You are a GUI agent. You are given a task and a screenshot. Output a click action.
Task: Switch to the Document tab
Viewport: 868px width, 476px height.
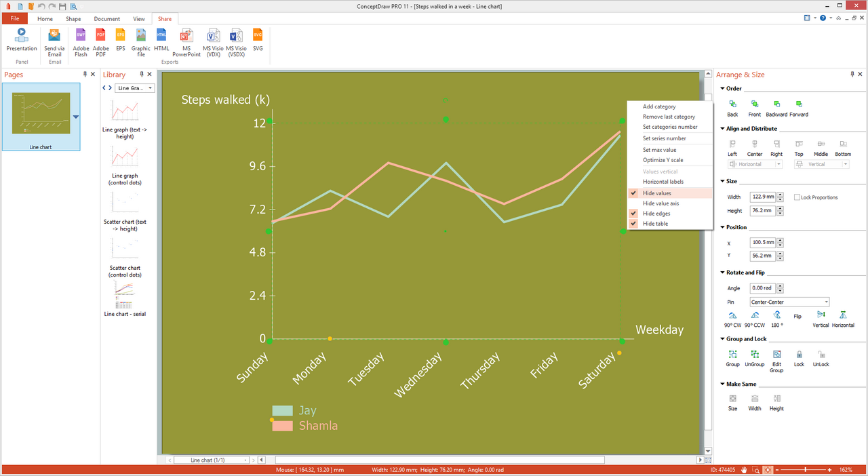click(x=106, y=19)
